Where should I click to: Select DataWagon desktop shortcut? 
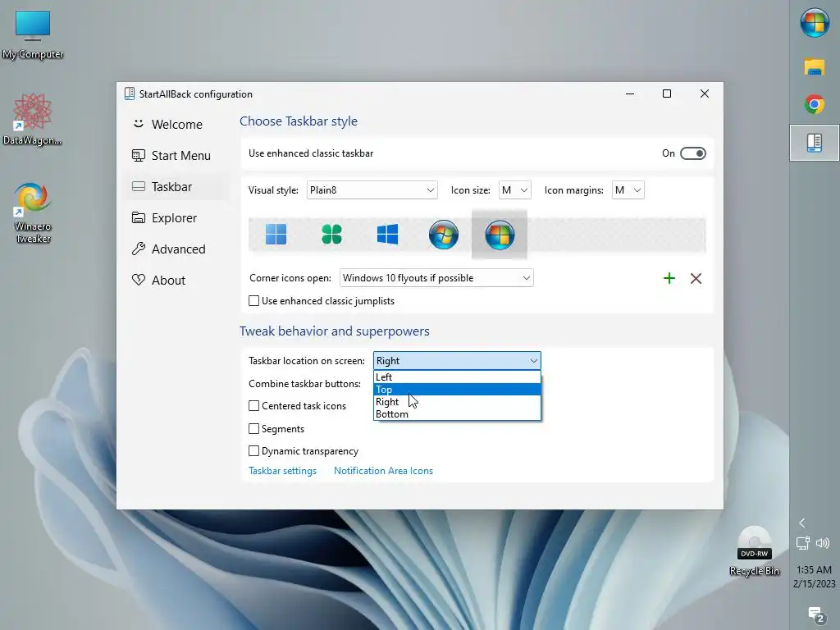(x=33, y=120)
